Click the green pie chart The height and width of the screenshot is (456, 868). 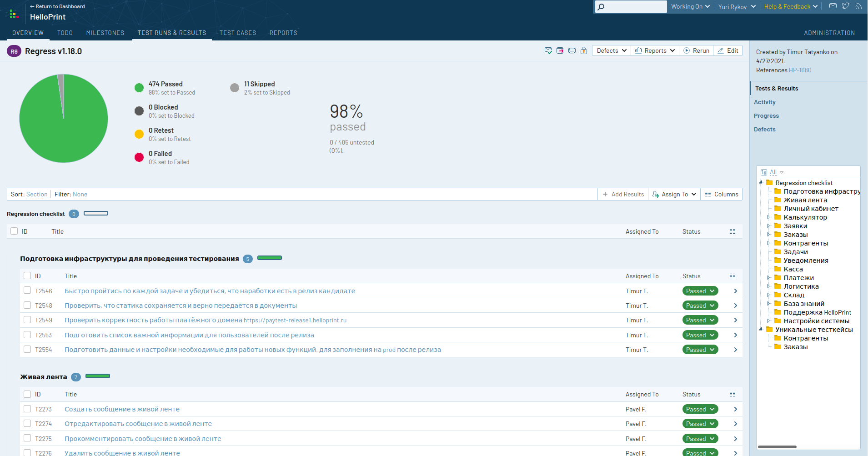pyautogui.click(x=63, y=119)
